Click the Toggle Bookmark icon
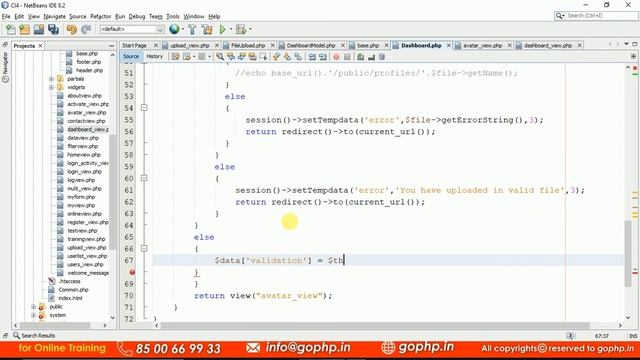 click(298, 57)
